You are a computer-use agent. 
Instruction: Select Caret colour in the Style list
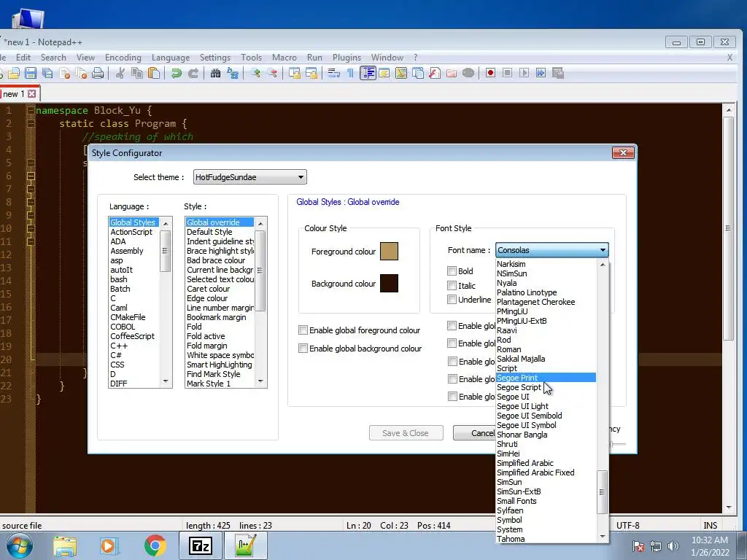(220, 289)
